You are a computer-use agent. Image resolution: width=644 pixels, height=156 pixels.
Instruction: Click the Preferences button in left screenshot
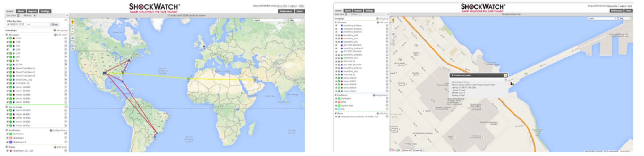pyautogui.click(x=286, y=11)
